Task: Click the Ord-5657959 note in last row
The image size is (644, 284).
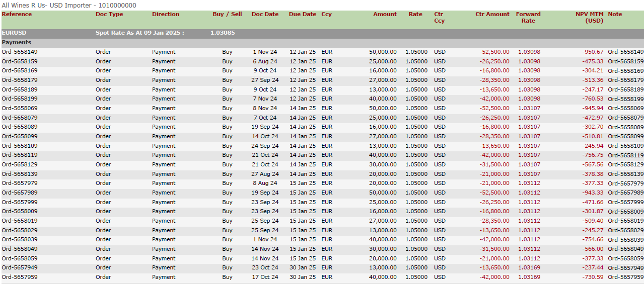Action: point(626,277)
